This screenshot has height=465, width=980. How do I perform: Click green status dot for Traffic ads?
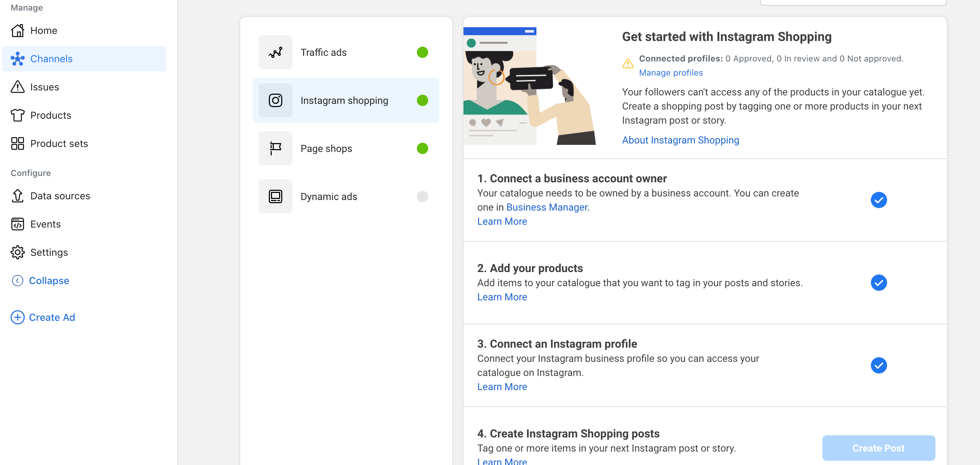(422, 52)
